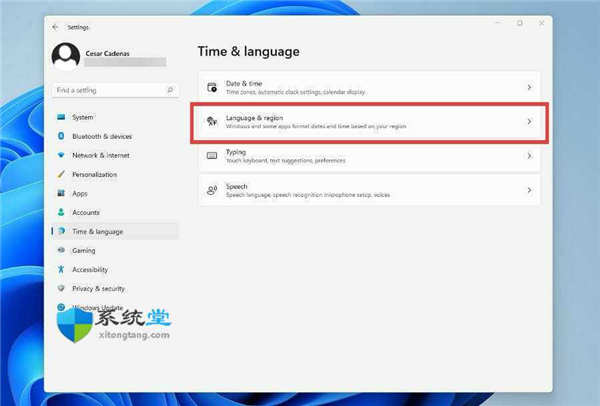600x406 pixels.
Task: Select the Personalization brush icon
Action: [x=61, y=174]
